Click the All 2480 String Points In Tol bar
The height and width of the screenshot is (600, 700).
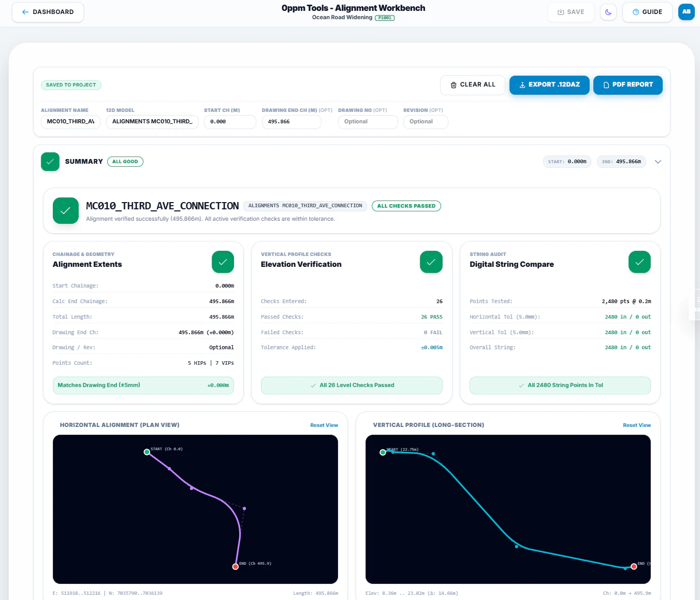560,385
